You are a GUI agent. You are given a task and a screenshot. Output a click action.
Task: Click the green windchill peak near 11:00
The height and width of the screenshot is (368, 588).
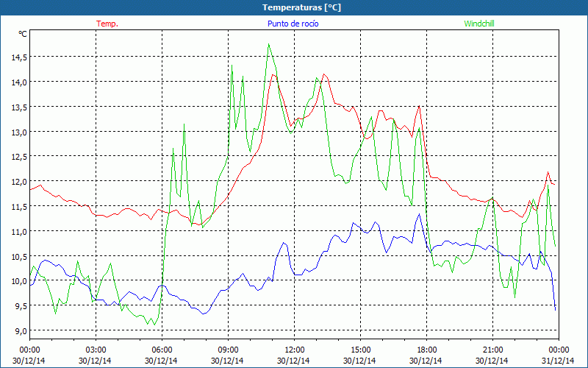pyautogui.click(x=268, y=44)
